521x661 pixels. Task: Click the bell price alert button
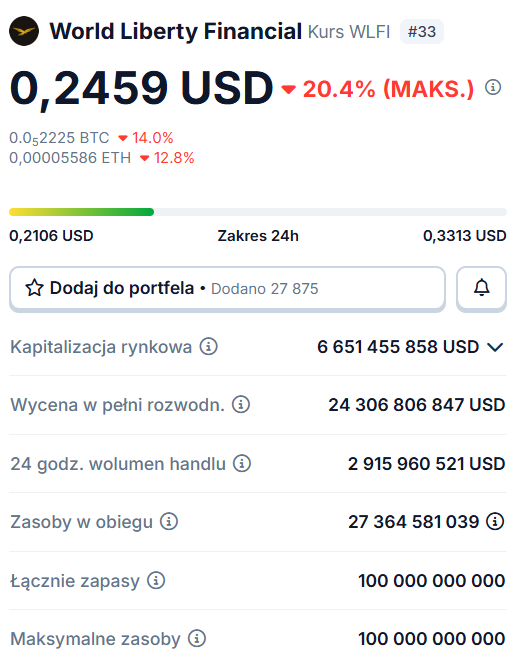pos(481,288)
